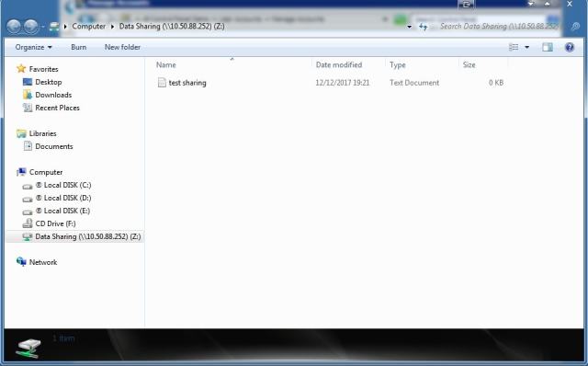The image size is (588, 366).
Task: Click the Search Data Sharing box
Action: [499, 27]
